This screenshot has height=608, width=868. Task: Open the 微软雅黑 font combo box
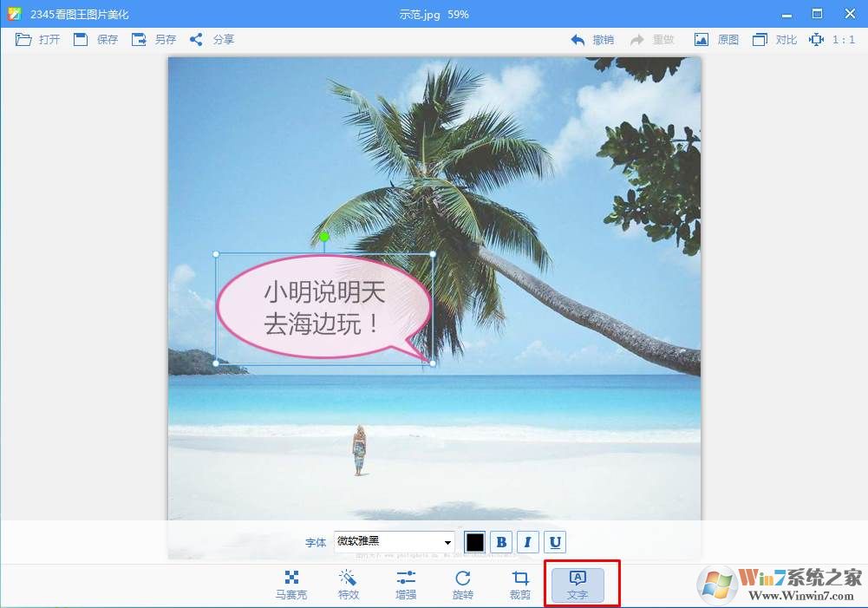(x=388, y=542)
